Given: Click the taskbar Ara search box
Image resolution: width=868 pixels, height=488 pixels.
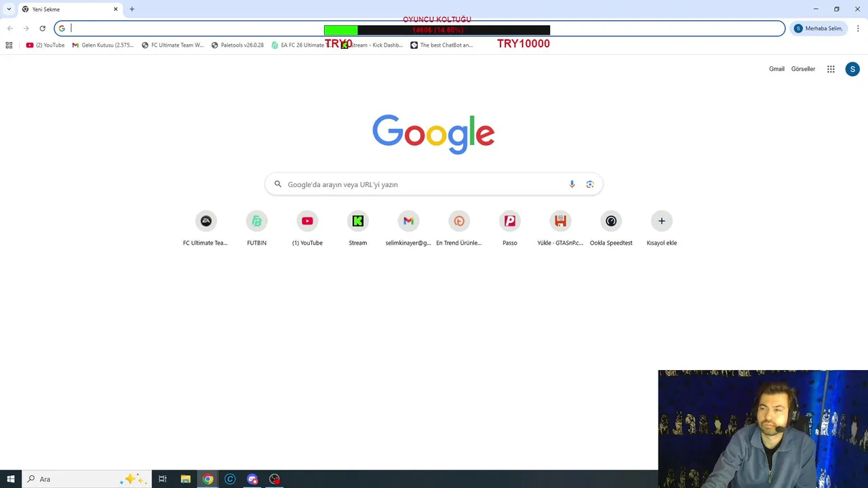Looking at the screenshot, I should 86,479.
